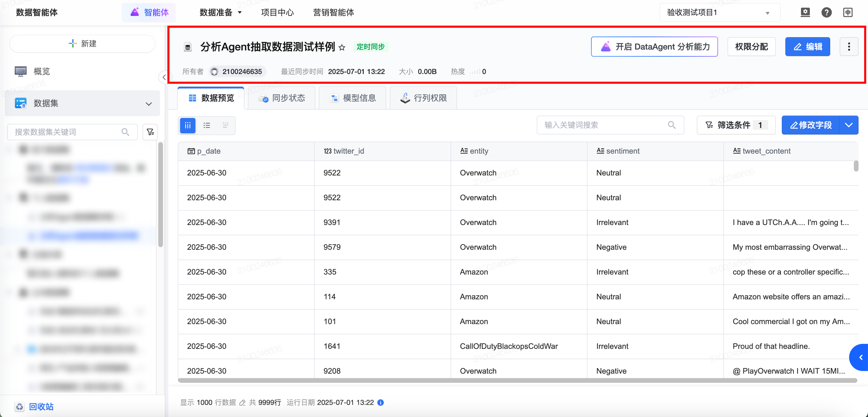Open the floating blue side panel arrow

click(860, 357)
